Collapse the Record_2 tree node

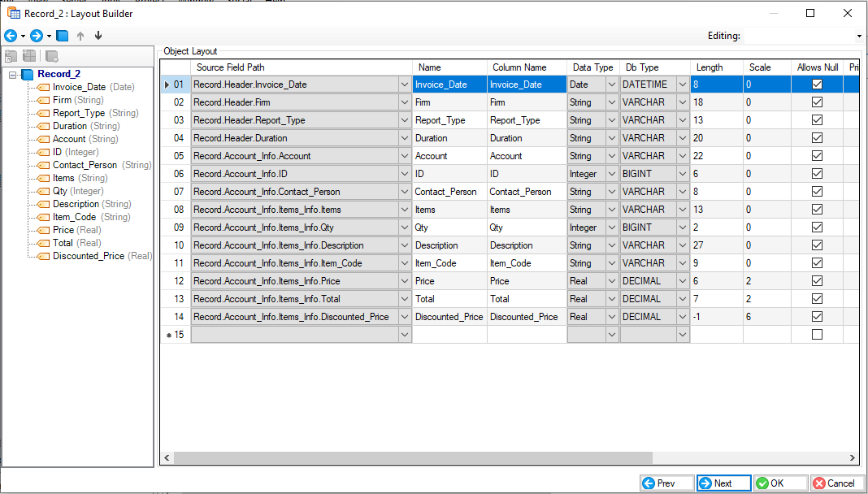[x=13, y=75]
